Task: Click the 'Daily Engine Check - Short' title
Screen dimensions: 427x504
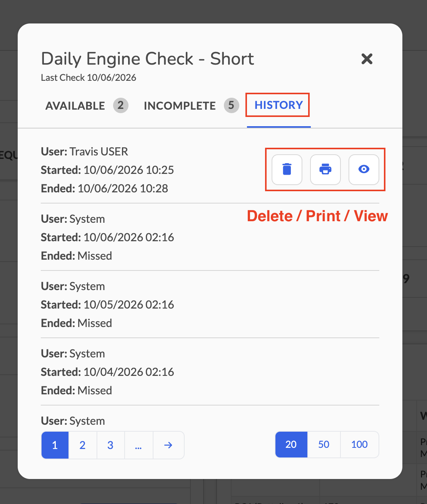Action: 148,59
